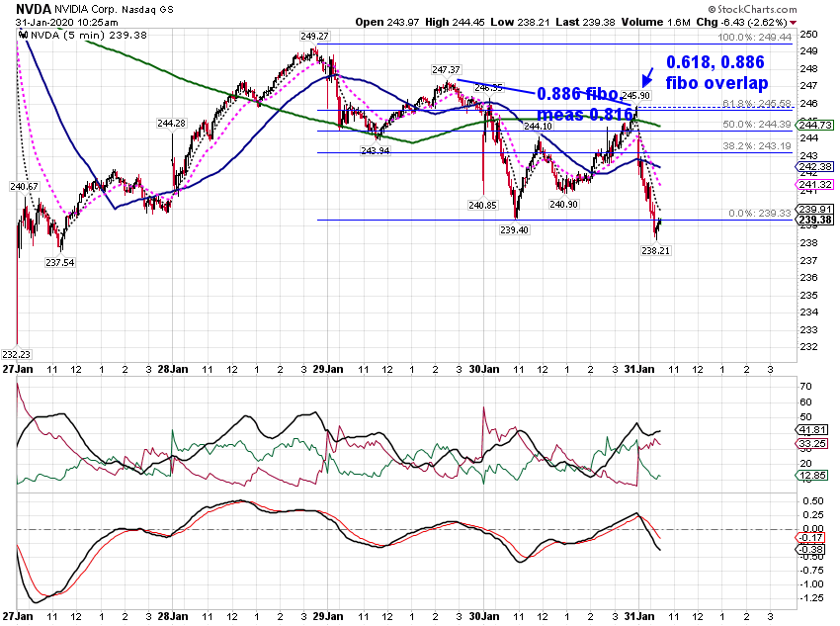
Task: Open the StockCharts.com attribution text
Action: tap(753, 9)
